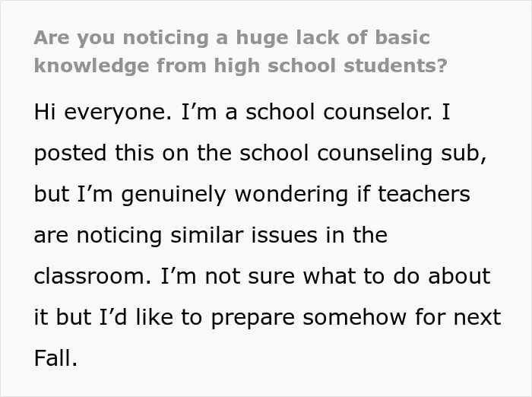Click the word 'classroom.' in the body
Screen dimensions: 532x397
93,276
